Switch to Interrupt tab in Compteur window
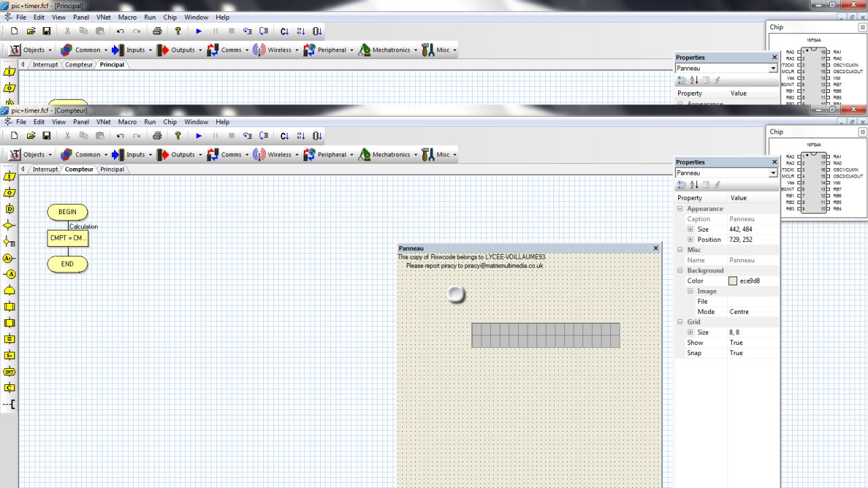868x488 pixels. click(45, 169)
